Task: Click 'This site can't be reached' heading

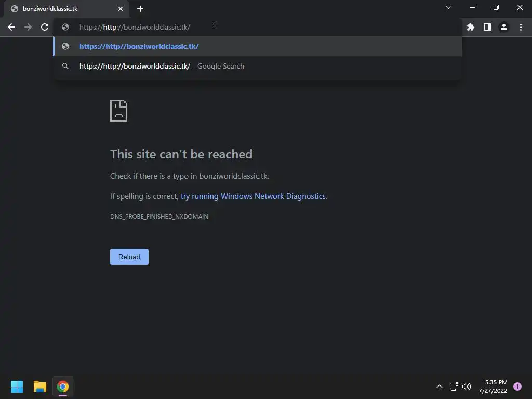Action: pos(181,154)
